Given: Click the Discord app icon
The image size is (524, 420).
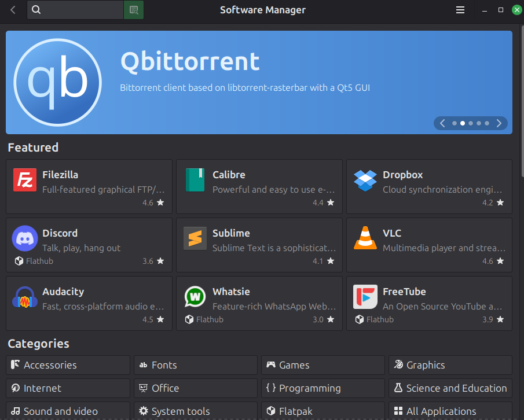Looking at the screenshot, I should [25, 238].
